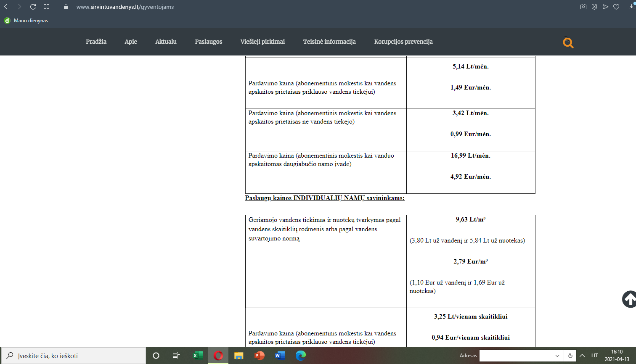Bookmark page with the heart icon
The height and width of the screenshot is (364, 636).
[x=616, y=7]
